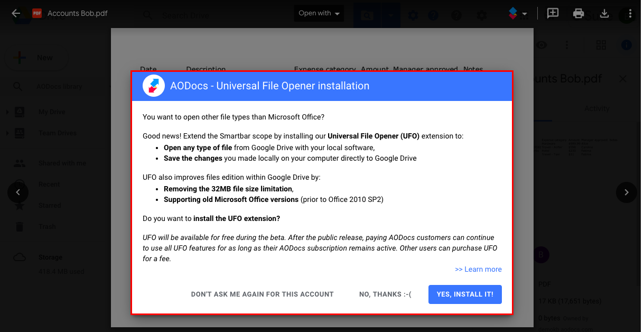Click the Storage cloud icon

coord(19,257)
